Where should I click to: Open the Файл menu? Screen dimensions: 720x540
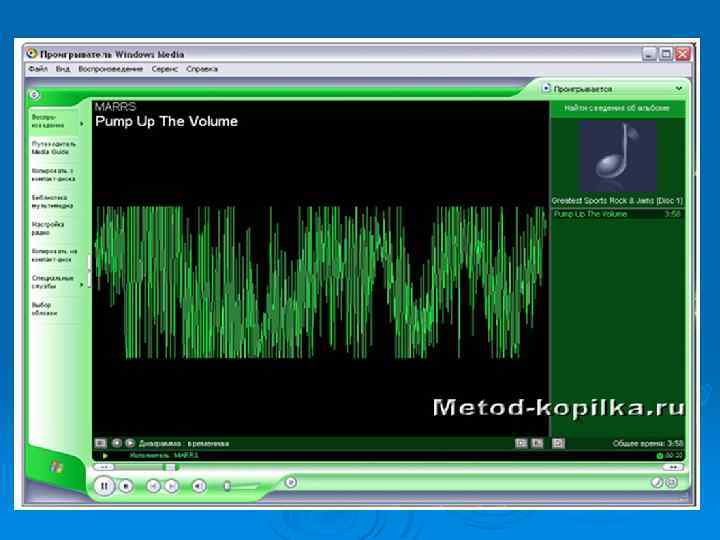pyautogui.click(x=38, y=69)
